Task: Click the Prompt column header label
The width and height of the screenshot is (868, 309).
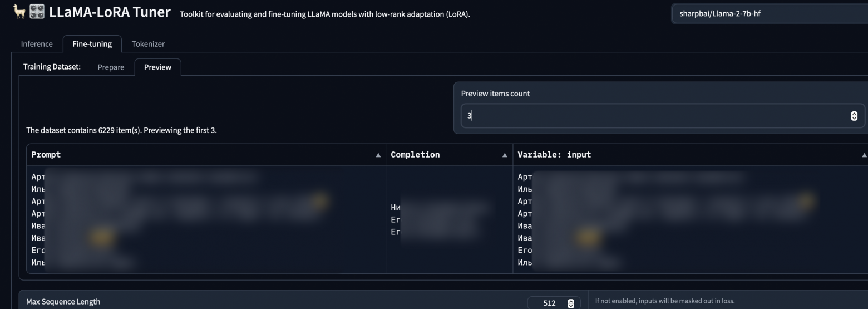Action: click(x=46, y=155)
